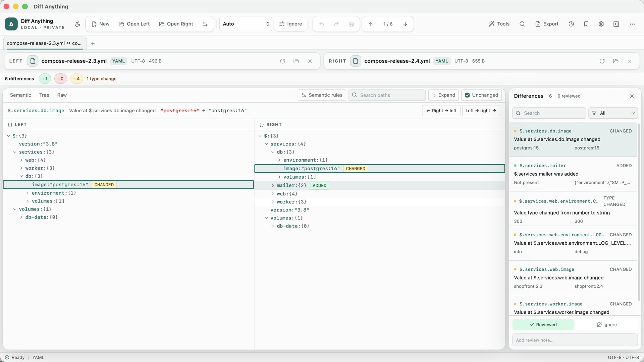The width and height of the screenshot is (644, 362).
Task: Select the $.services.web.image difference entry
Action: pos(573,278)
